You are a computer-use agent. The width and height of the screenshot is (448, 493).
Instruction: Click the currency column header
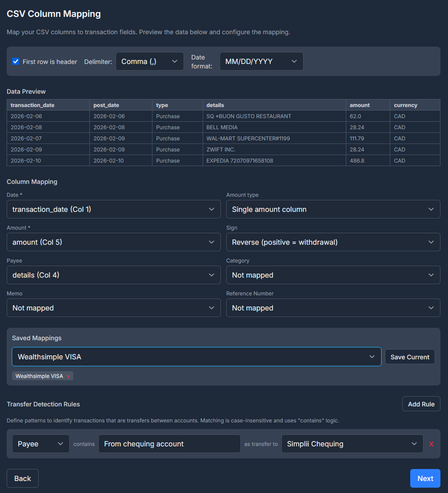click(415, 105)
